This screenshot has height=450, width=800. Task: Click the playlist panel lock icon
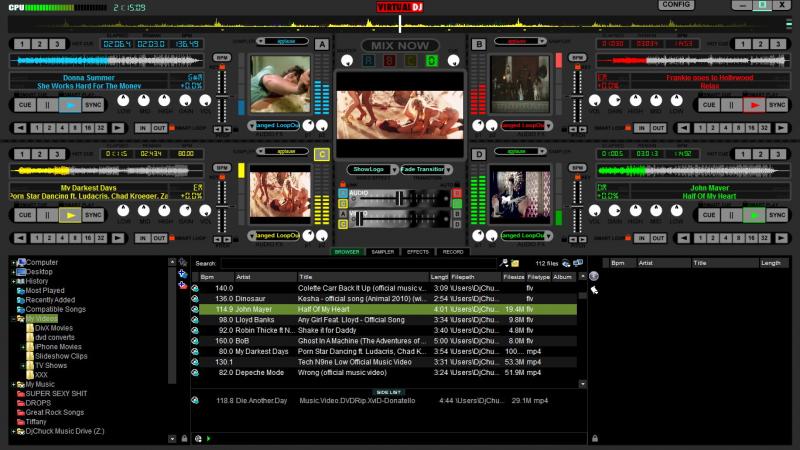(x=594, y=438)
